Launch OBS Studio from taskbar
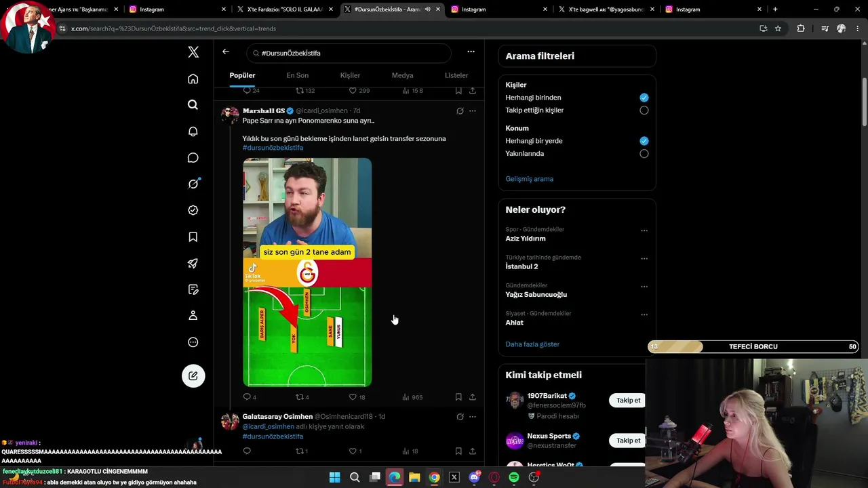 (x=534, y=477)
